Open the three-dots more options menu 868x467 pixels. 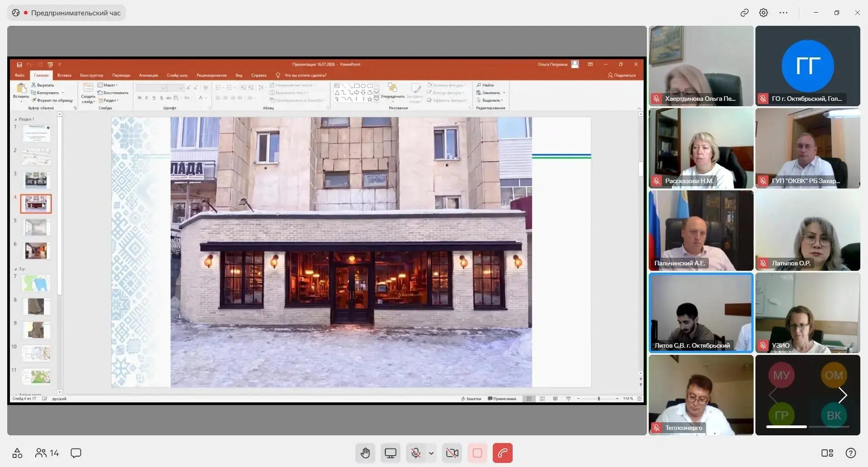point(783,13)
